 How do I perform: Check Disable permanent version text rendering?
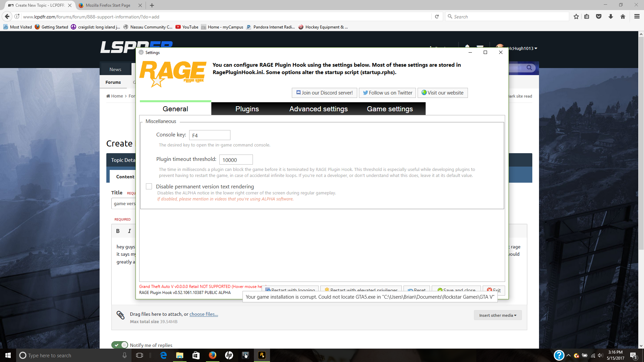click(x=149, y=186)
